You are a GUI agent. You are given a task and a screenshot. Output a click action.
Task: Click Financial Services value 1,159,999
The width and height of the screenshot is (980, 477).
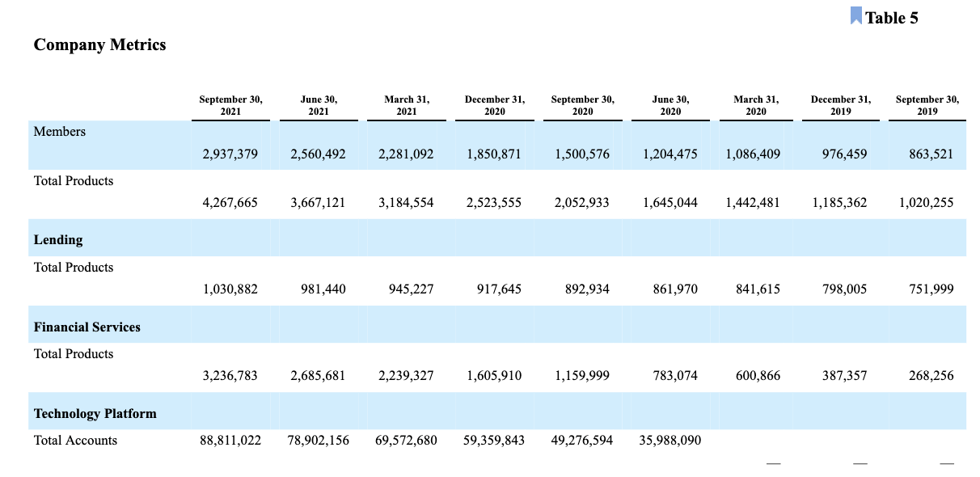[x=582, y=376]
